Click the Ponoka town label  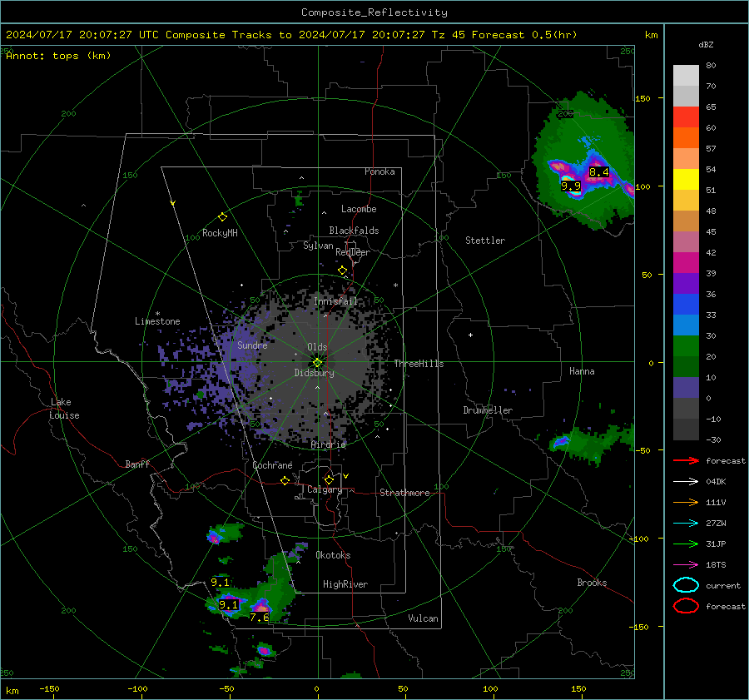click(379, 171)
